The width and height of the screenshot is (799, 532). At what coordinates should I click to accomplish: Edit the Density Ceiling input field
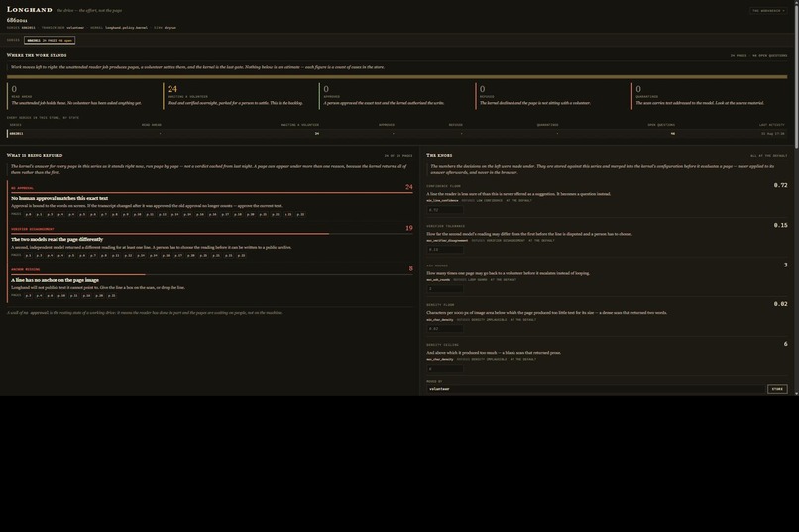pos(445,369)
